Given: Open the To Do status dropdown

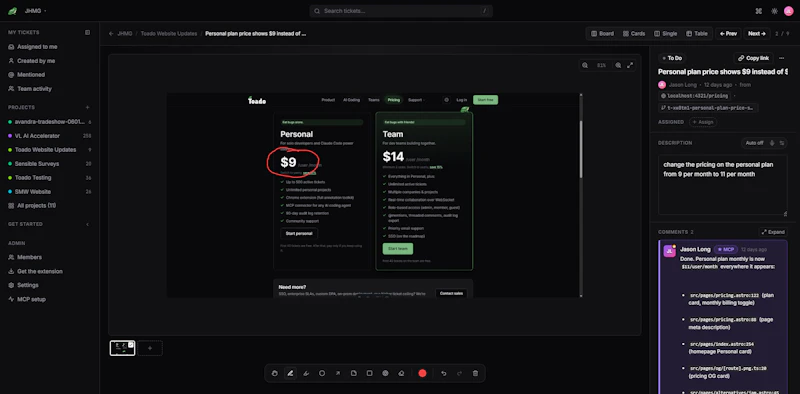Looking at the screenshot, I should 672,58.
